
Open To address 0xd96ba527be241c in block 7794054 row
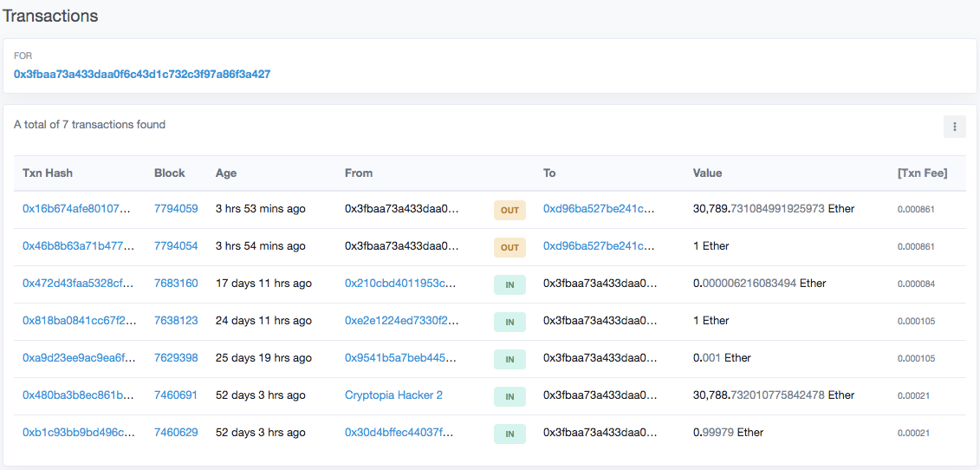599,246
